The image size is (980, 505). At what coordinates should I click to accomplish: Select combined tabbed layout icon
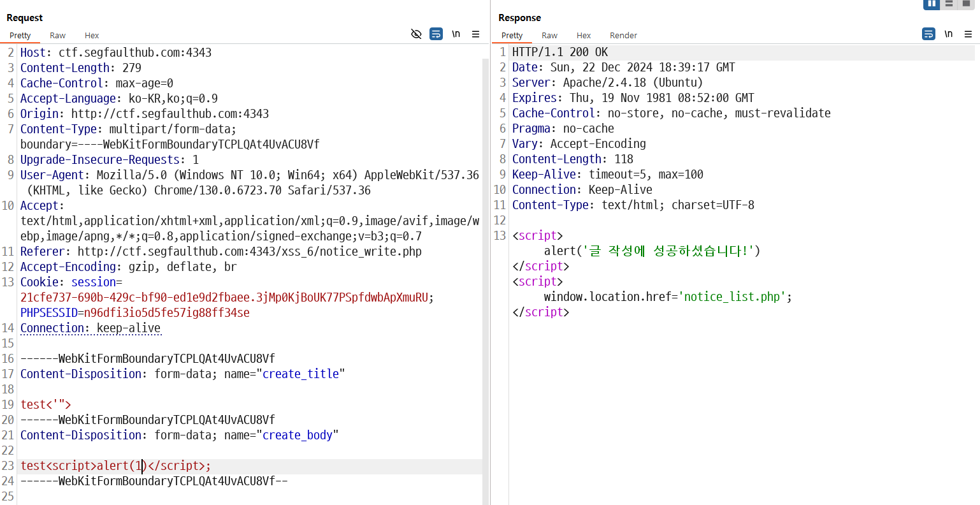click(966, 4)
